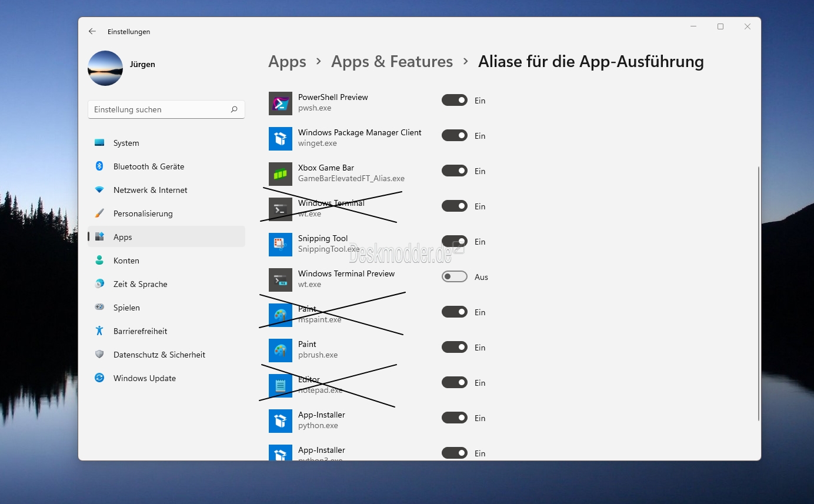This screenshot has width=814, height=504.
Task: Click the Bluetooth icon in sidebar
Action: [99, 166]
